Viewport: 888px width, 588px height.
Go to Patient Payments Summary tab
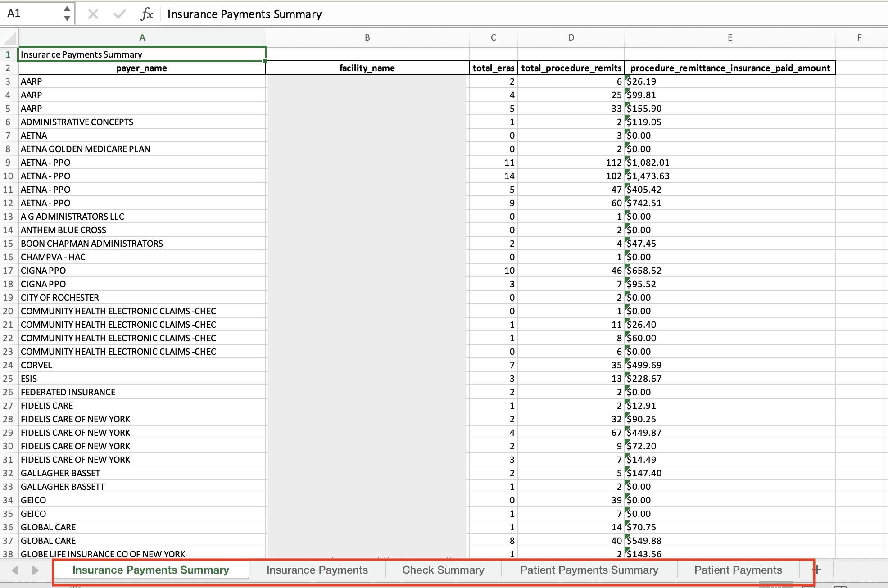click(589, 570)
